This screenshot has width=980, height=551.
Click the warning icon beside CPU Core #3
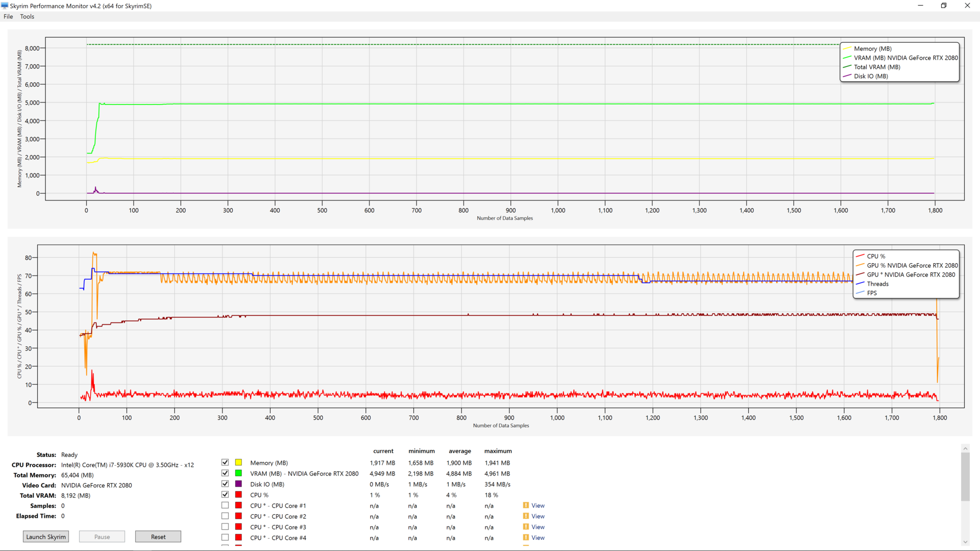[x=526, y=527]
